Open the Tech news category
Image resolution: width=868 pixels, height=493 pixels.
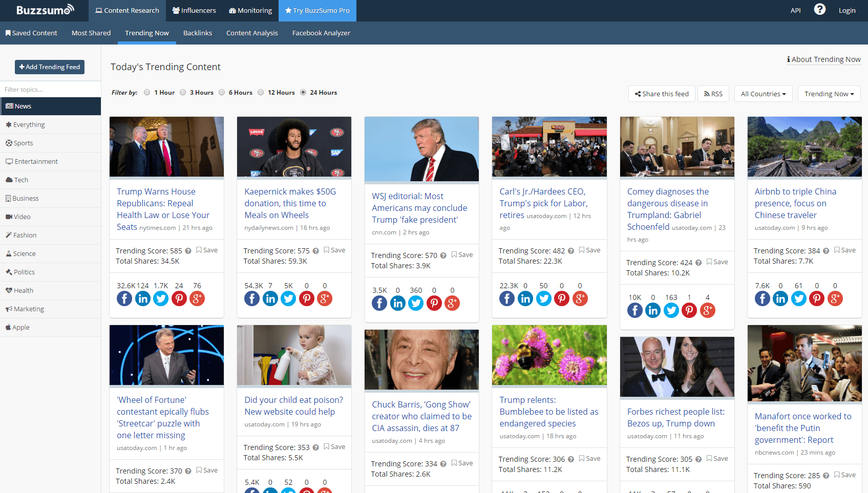point(20,180)
